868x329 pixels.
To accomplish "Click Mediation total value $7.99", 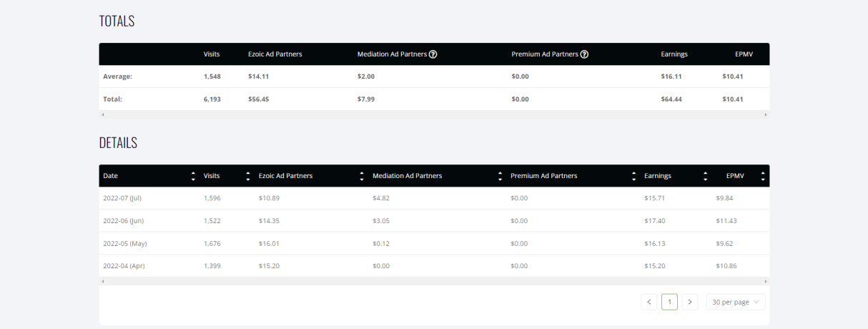I will [x=366, y=99].
